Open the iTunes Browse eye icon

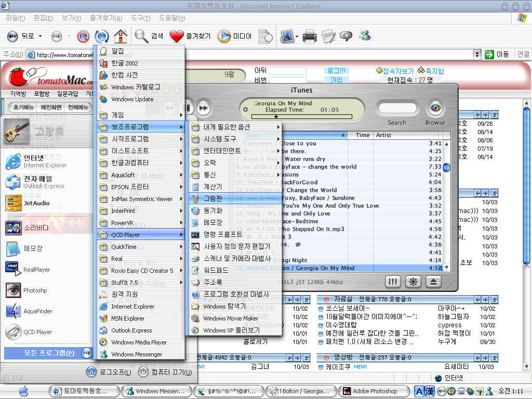click(x=435, y=109)
